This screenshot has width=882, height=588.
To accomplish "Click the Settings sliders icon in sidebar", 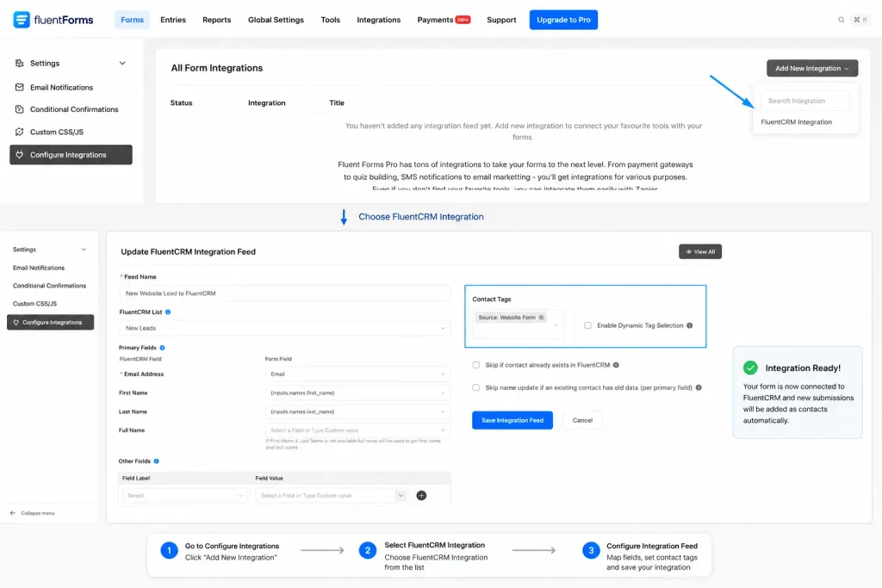I will [19, 63].
